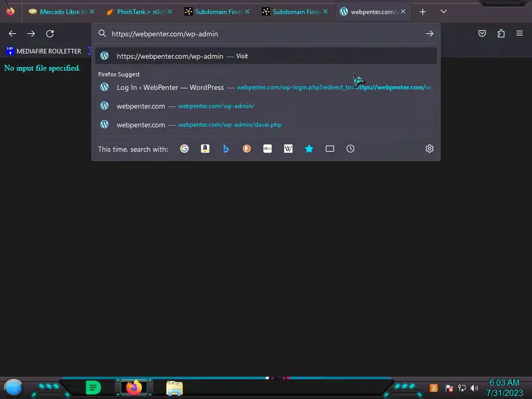Open the Pocket save icon
This screenshot has height=399, width=532.
point(482,33)
